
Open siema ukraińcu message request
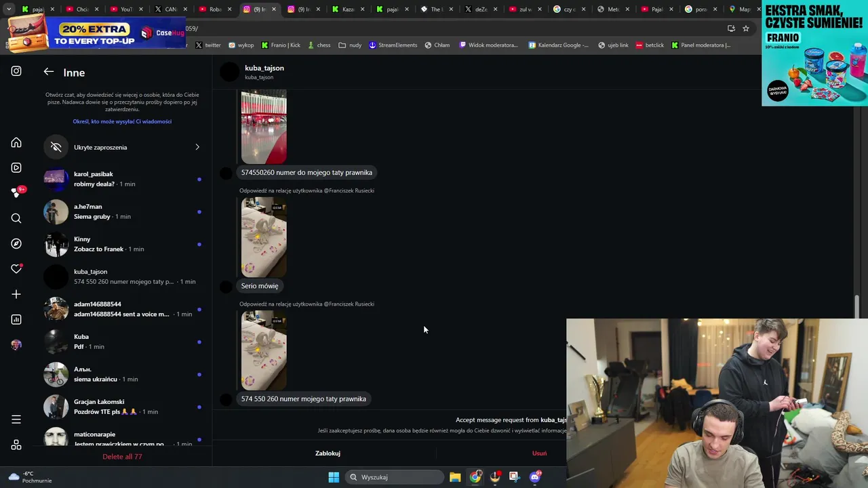tap(123, 374)
